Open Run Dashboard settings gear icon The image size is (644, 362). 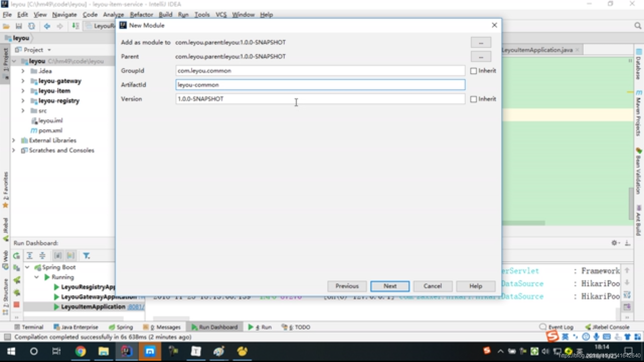[614, 243]
